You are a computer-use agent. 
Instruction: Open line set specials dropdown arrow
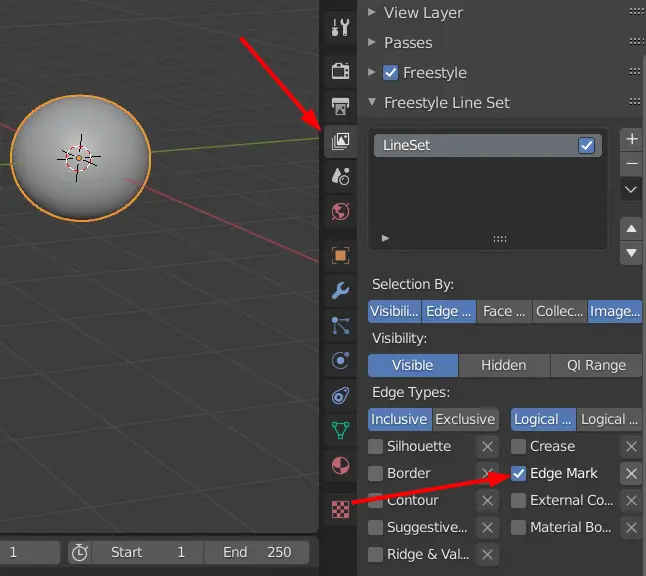tap(631, 190)
